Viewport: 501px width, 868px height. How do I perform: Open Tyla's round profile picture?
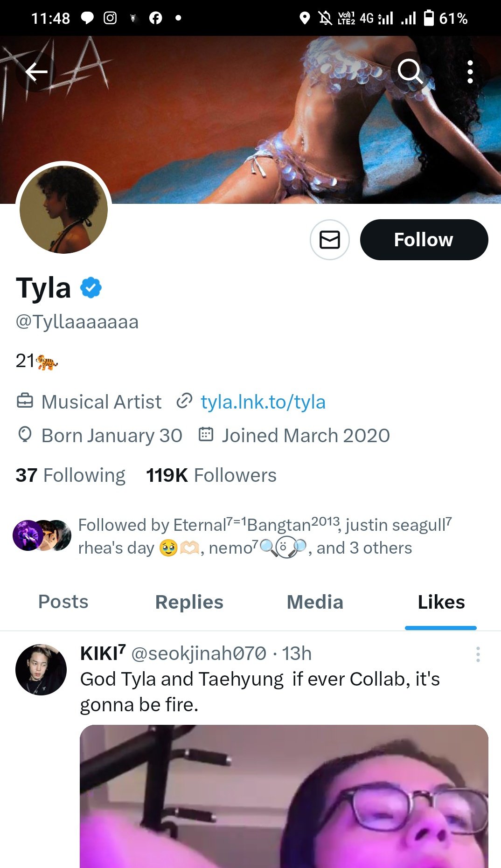click(64, 209)
